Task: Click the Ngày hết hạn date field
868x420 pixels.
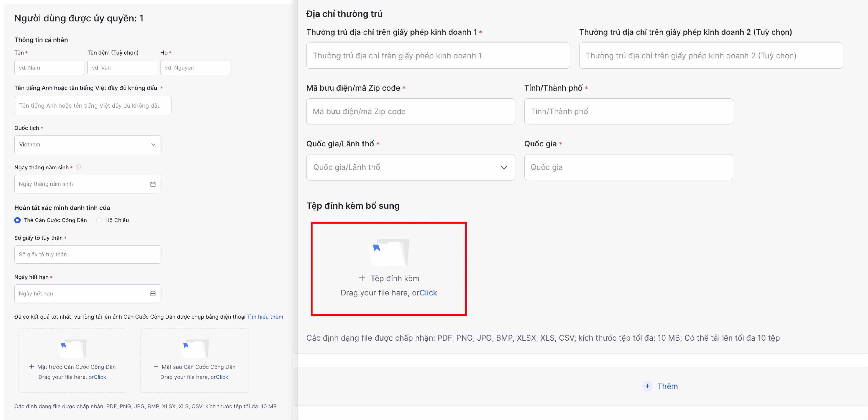Action: pos(88,294)
